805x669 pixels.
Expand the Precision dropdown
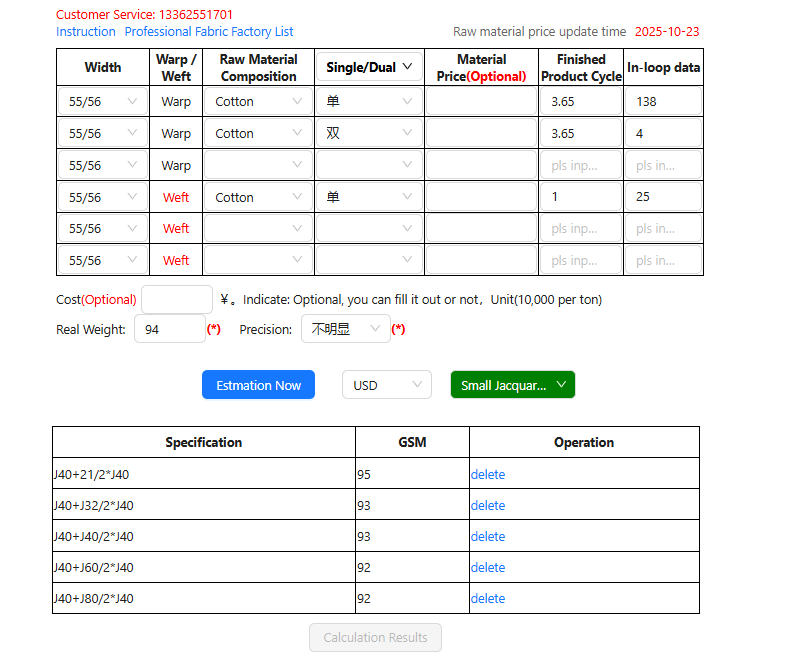click(345, 329)
